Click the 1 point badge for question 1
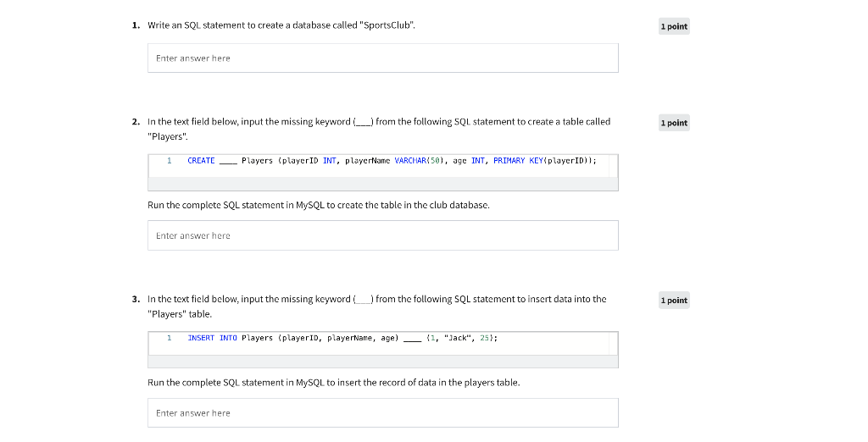Viewport: 868px width, 442px height. 674,26
